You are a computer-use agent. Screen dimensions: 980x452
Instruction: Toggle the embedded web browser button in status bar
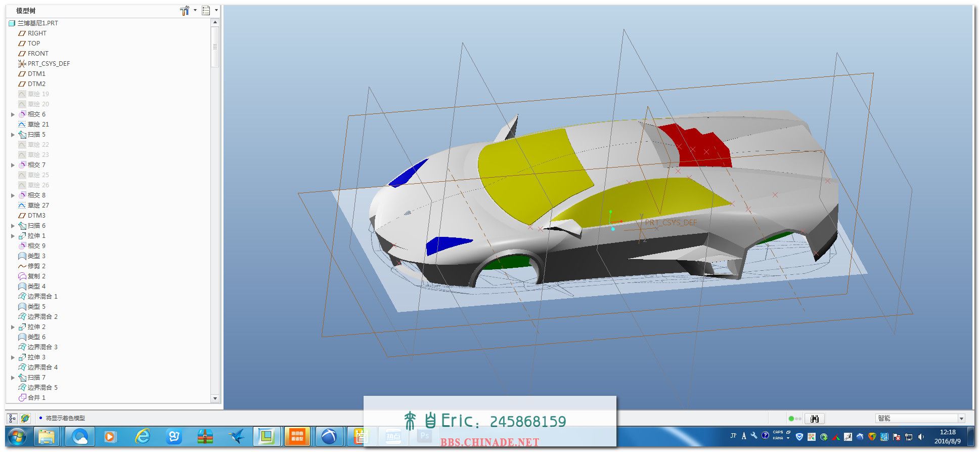pyautogui.click(x=25, y=418)
